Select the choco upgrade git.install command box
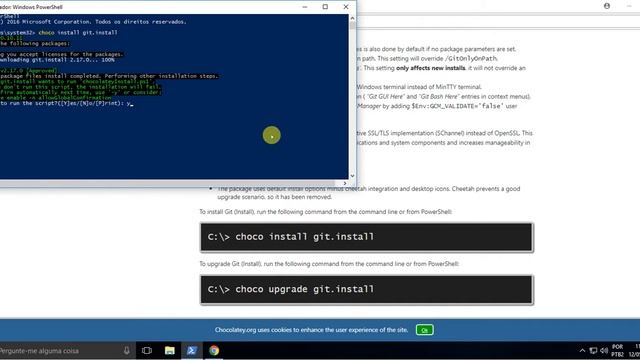This screenshot has height=360, width=640. pos(367,289)
